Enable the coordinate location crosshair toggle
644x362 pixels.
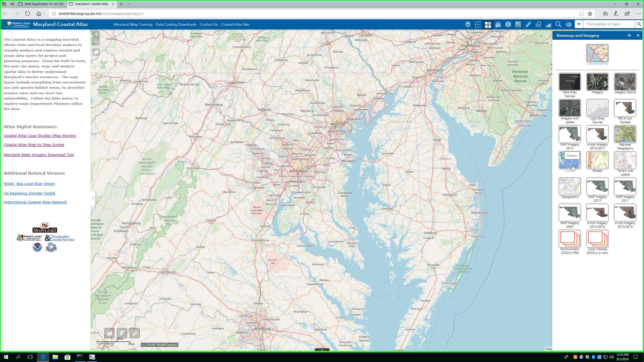[x=143, y=345]
